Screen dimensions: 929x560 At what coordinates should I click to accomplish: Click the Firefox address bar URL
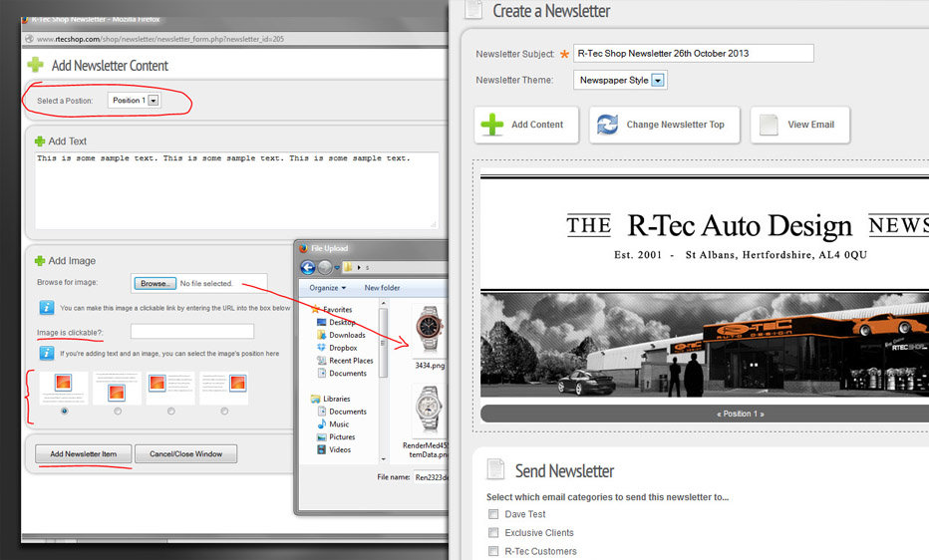coord(160,39)
